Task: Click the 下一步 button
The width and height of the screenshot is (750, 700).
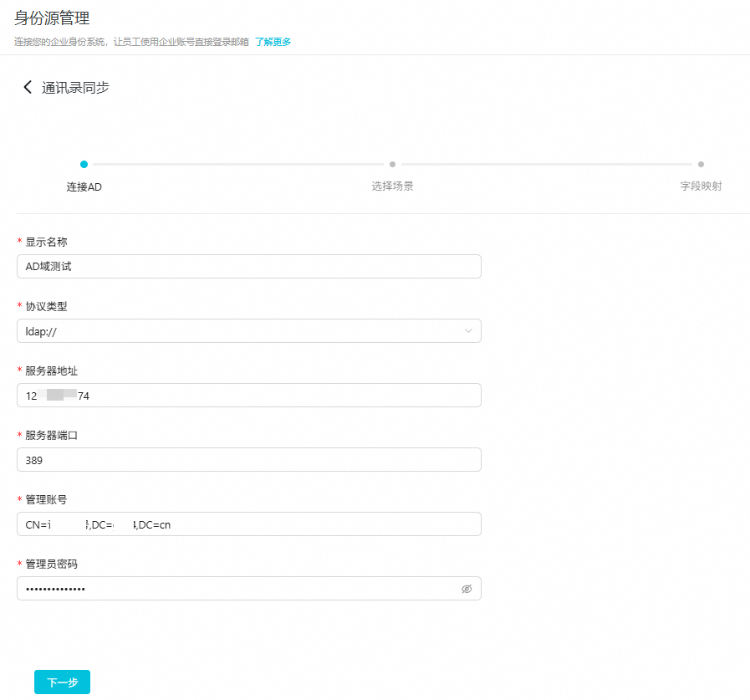Action: pos(62,682)
